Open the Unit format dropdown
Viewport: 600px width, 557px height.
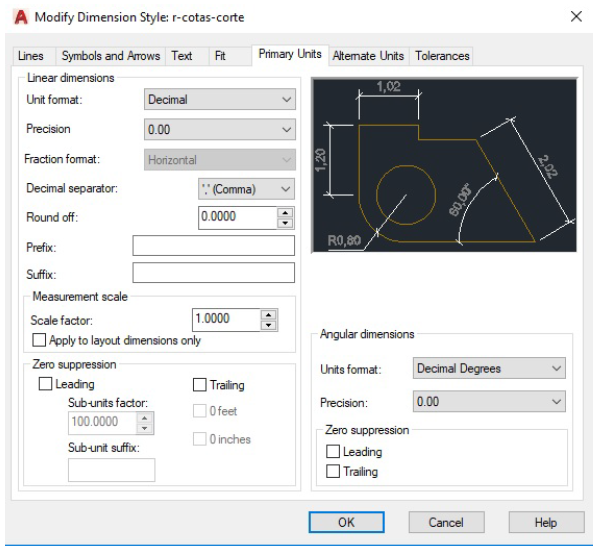[x=220, y=99]
